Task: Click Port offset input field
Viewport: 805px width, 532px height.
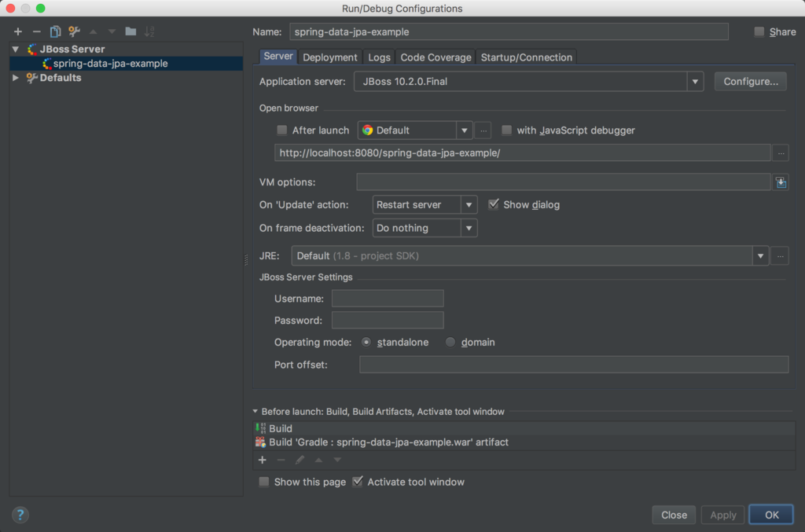Action: tap(574, 365)
